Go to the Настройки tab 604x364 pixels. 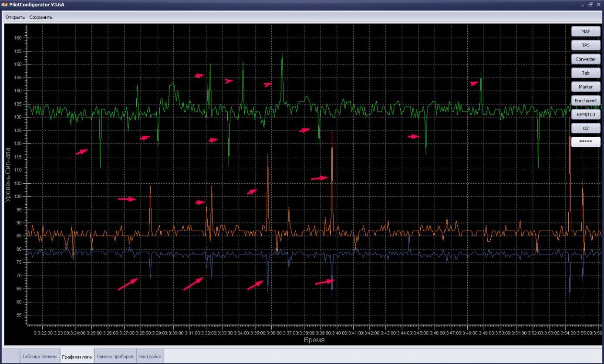pos(150,357)
